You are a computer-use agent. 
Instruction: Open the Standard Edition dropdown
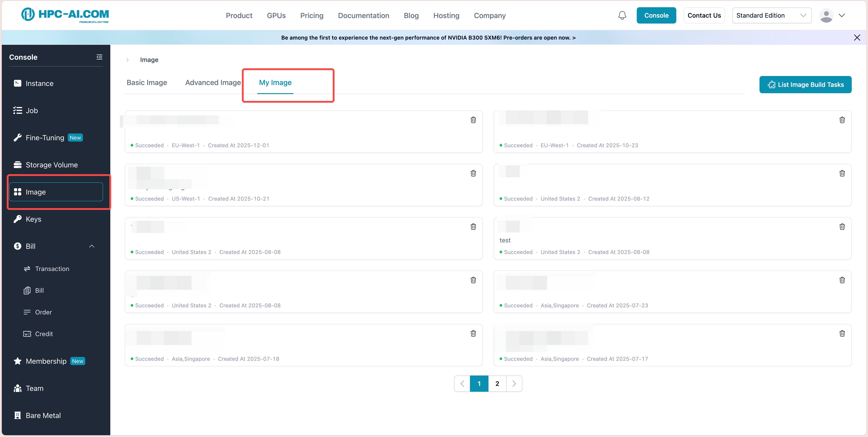point(771,16)
